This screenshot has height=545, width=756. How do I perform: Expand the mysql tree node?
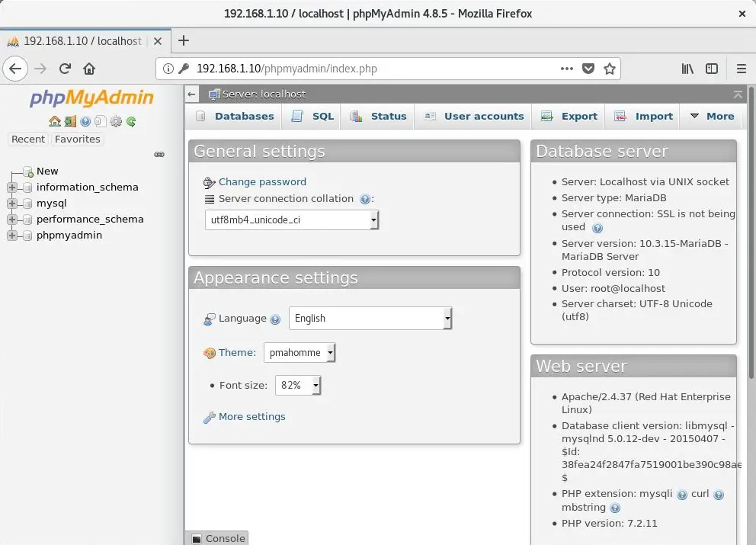12,203
